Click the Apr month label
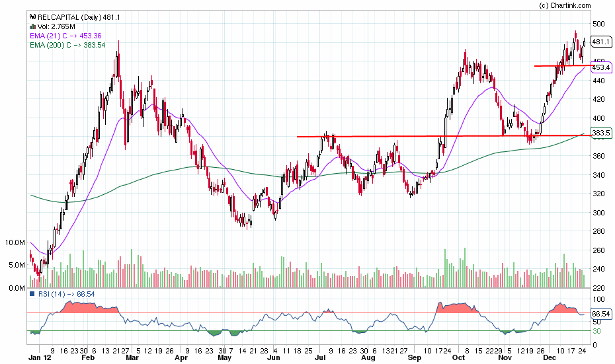 click(x=181, y=357)
